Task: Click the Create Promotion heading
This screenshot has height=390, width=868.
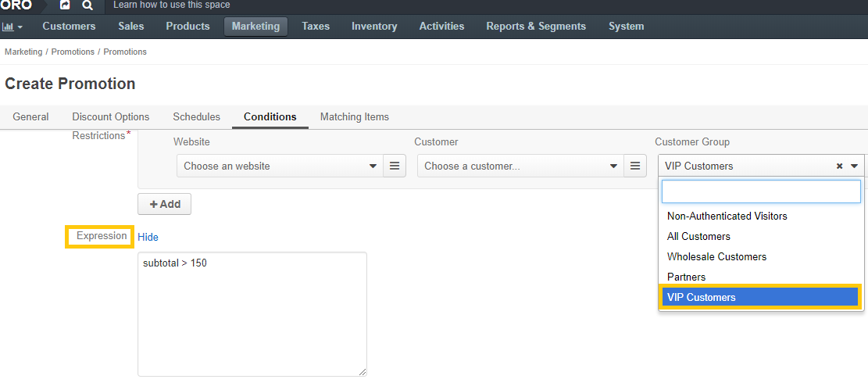Action: (70, 84)
